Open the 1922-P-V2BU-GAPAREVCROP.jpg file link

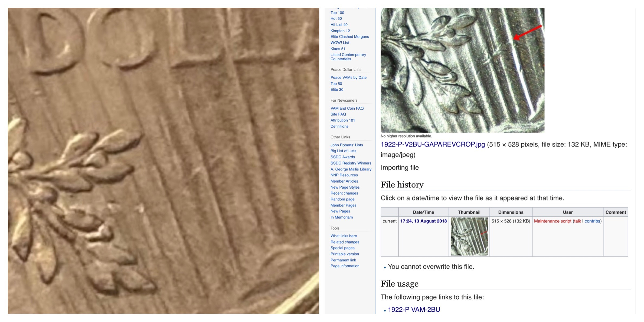433,144
